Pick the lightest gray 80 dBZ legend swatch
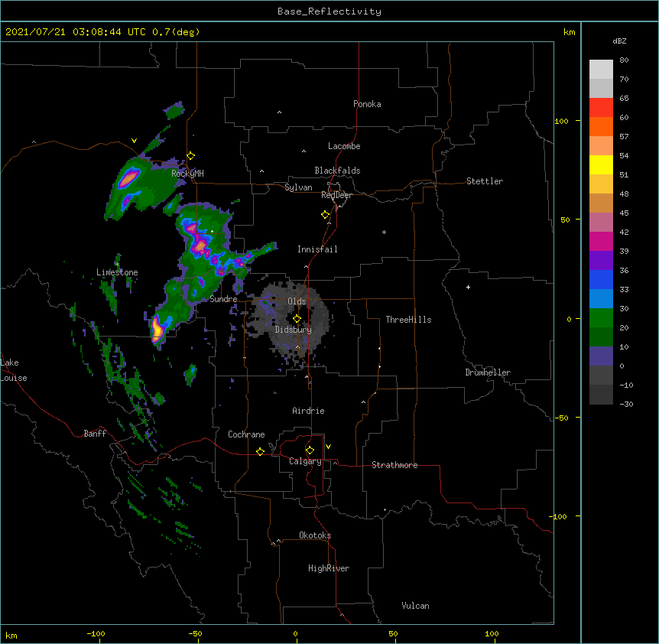Image resolution: width=659 pixels, height=644 pixels. pyautogui.click(x=601, y=70)
